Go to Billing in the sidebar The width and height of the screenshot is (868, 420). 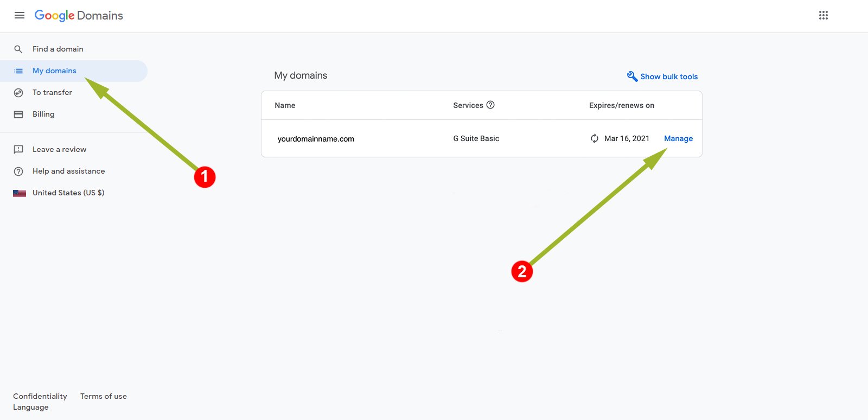[x=43, y=114]
